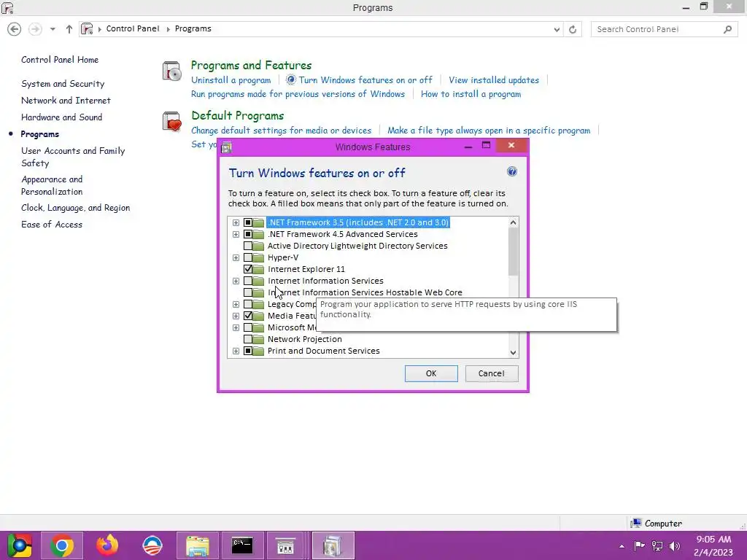Click the Control Panel icon in address bar
Viewport: 747px width, 560px height.
[87, 28]
